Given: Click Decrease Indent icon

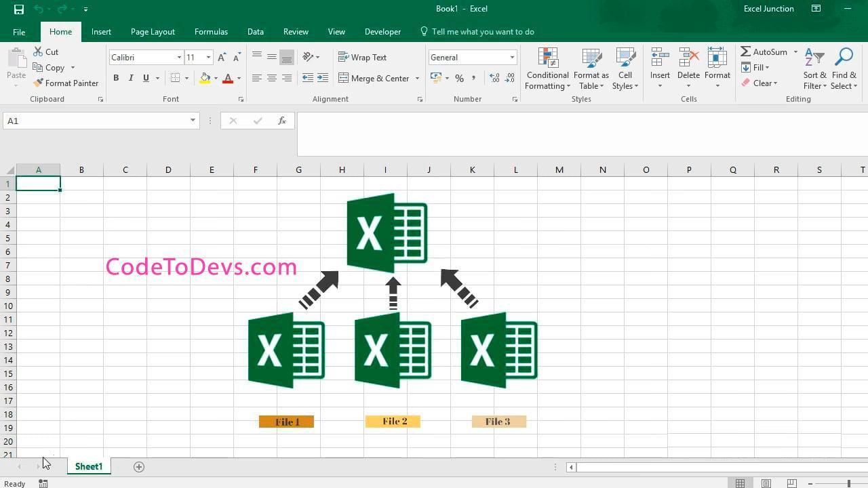Looking at the screenshot, I should [308, 78].
